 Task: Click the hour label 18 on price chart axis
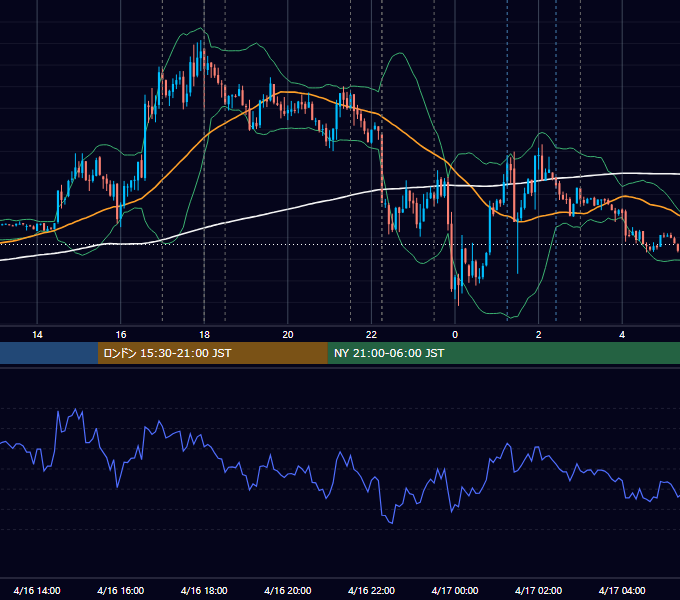click(204, 335)
